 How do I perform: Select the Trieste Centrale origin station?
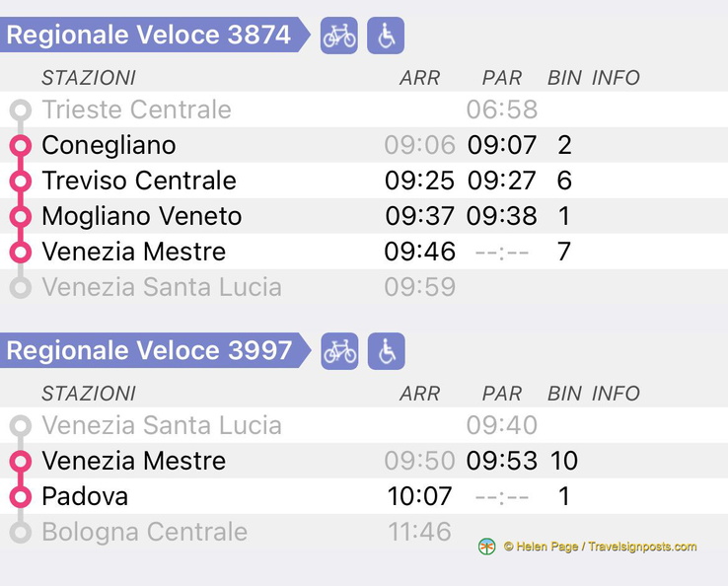click(x=136, y=110)
